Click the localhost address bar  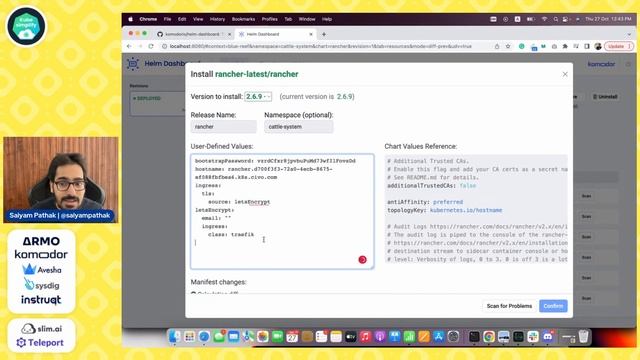coord(320,47)
